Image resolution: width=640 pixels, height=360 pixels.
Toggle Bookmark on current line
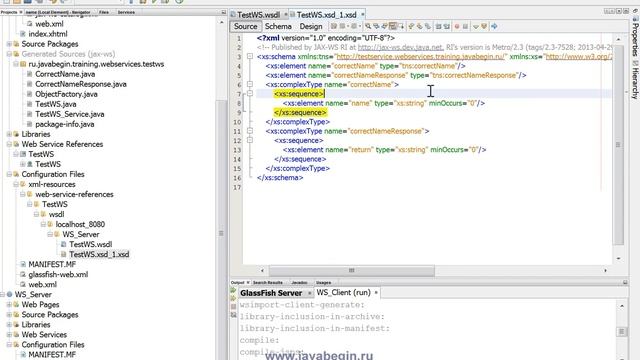tap(428, 26)
